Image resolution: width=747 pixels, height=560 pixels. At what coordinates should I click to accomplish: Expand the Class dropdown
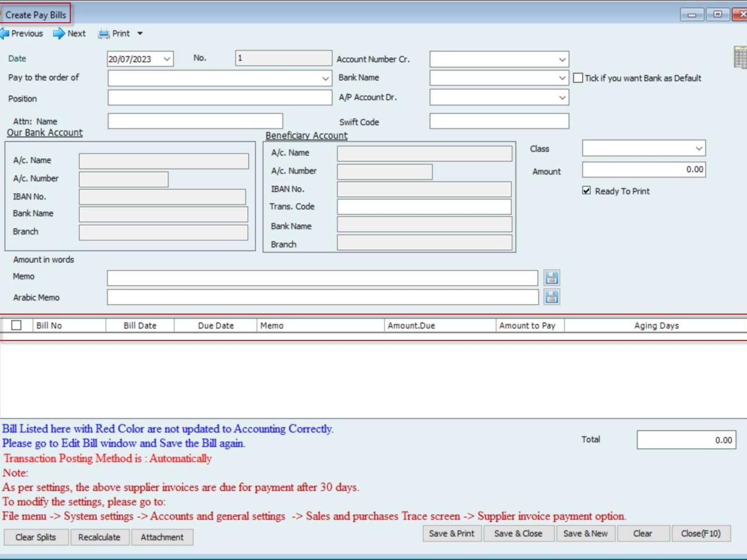[x=699, y=149]
